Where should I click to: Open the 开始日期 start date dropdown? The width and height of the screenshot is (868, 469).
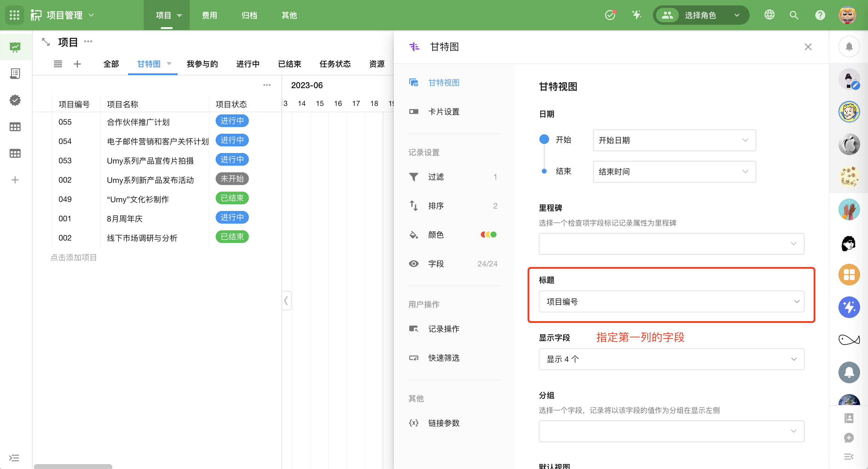(x=674, y=140)
